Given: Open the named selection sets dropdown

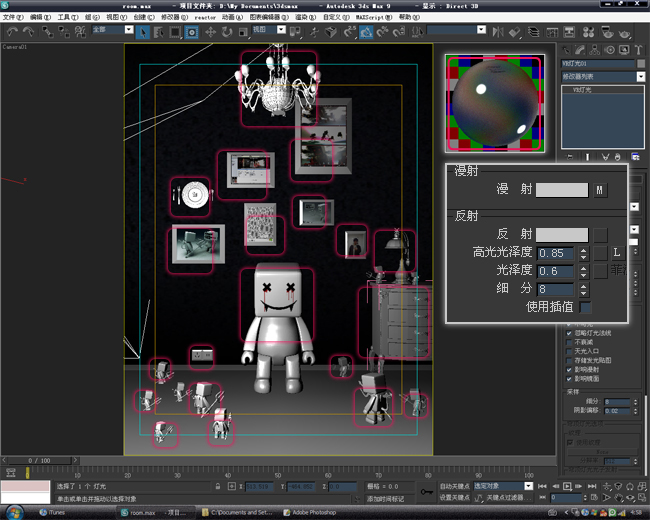Looking at the screenshot, I should [481, 29].
